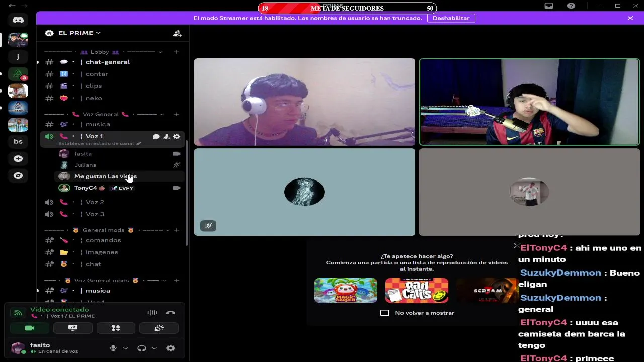
Task: Click the share screen button
Action: click(x=73, y=328)
